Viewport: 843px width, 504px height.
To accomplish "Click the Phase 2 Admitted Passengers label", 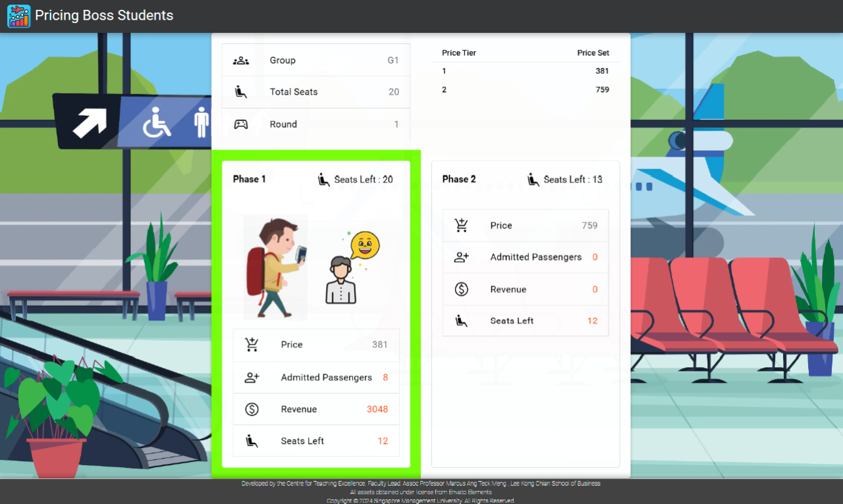I will [x=536, y=257].
